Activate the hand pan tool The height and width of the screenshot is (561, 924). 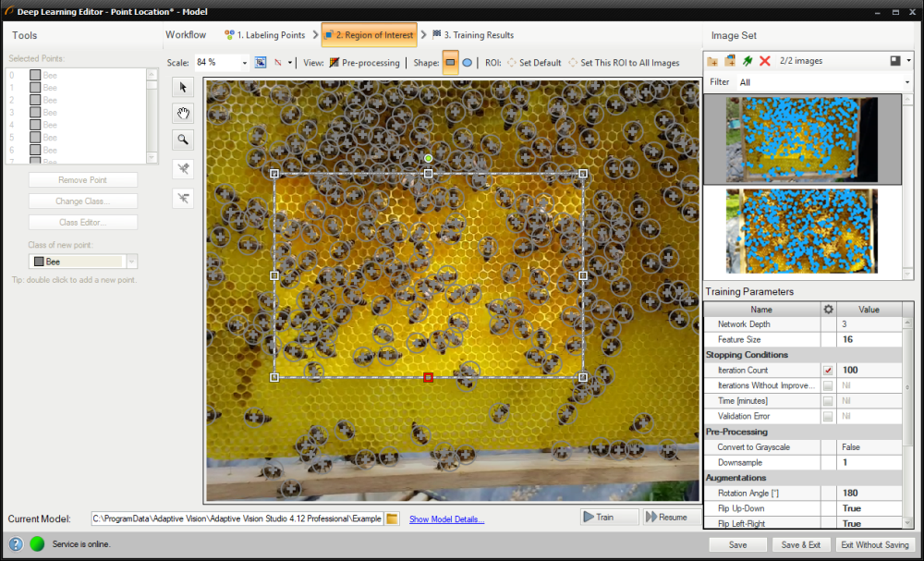(x=183, y=113)
